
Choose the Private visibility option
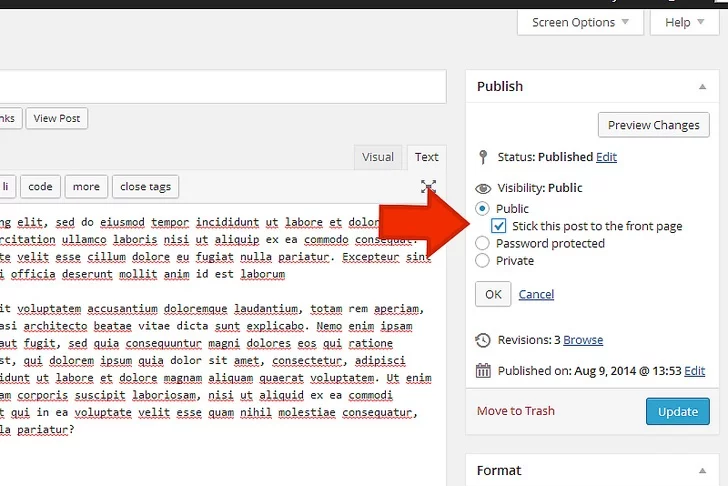point(483,261)
